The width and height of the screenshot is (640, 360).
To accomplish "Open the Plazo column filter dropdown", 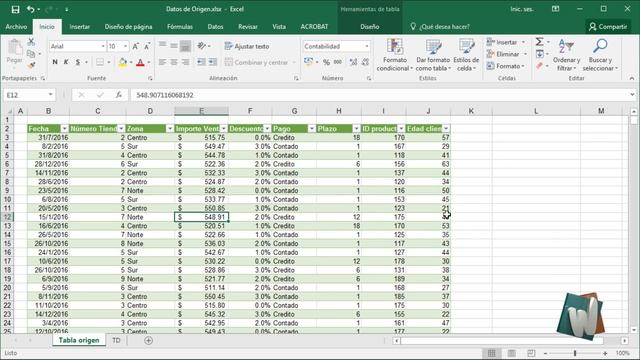I will [x=356, y=129].
